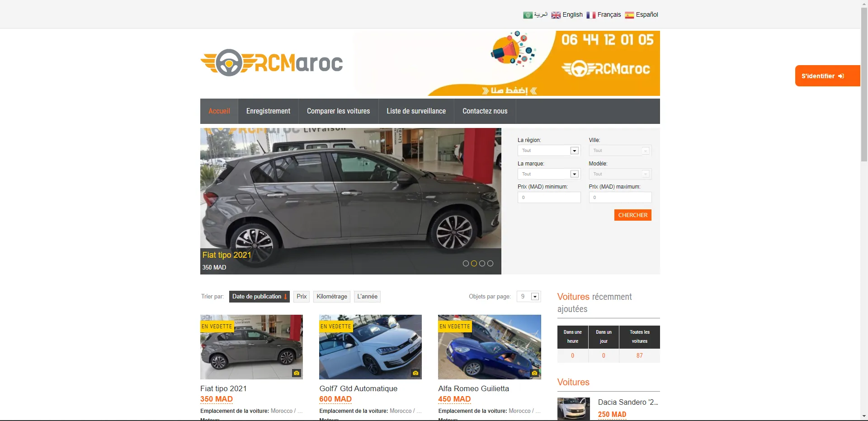
Task: Open the Objets par page dropdown
Action: click(528, 297)
